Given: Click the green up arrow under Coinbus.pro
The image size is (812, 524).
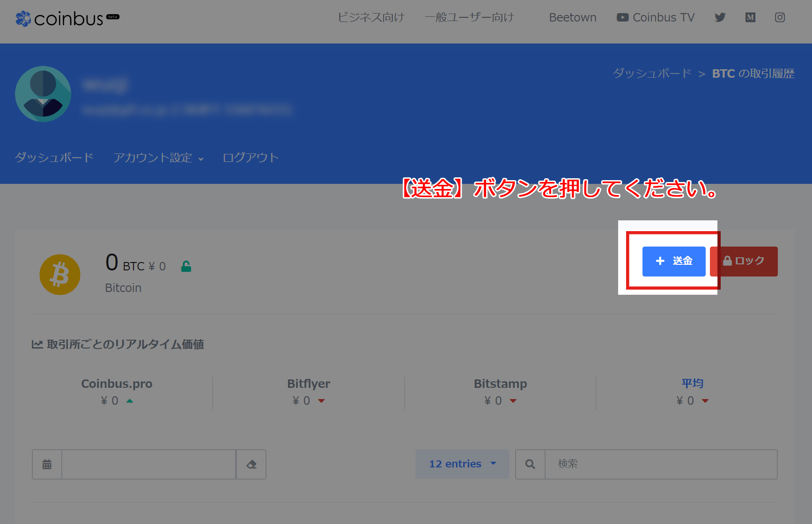Looking at the screenshot, I should pyautogui.click(x=130, y=401).
